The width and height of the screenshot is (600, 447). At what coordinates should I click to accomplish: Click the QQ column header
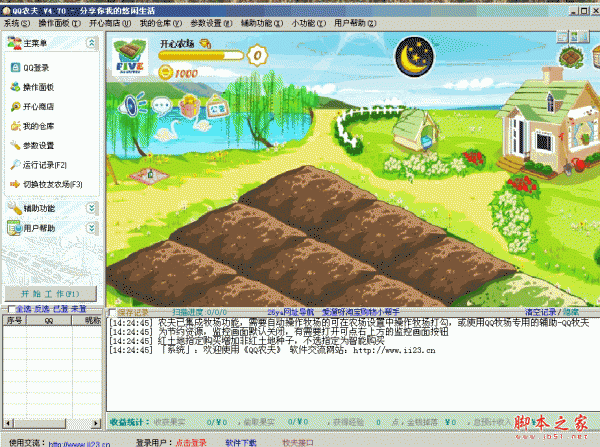click(x=49, y=320)
